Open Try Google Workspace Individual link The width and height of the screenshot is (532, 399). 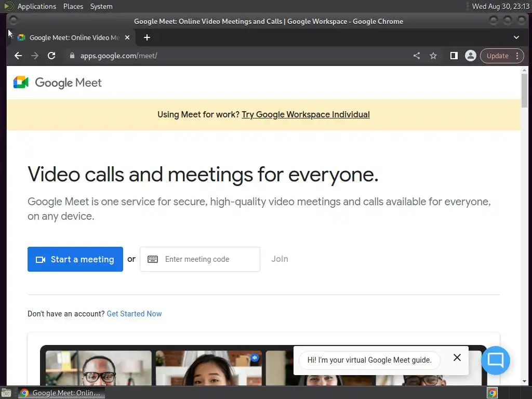coord(305,115)
